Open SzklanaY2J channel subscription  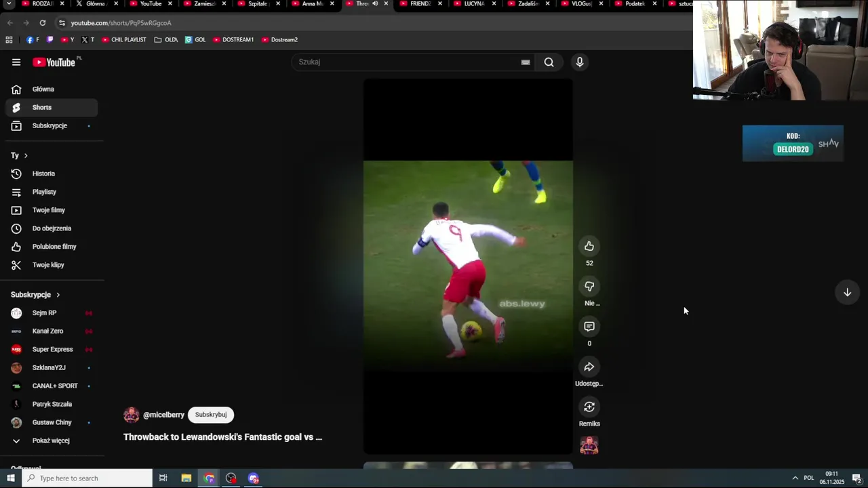coord(52,367)
